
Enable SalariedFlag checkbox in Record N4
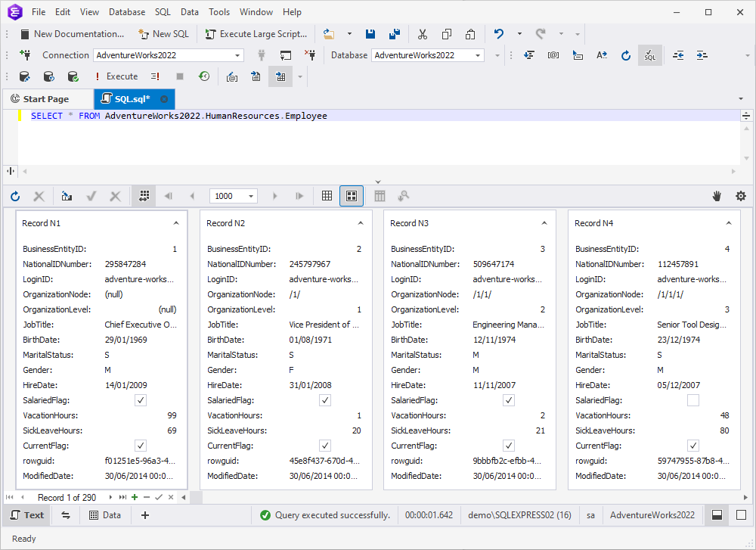pyautogui.click(x=692, y=400)
